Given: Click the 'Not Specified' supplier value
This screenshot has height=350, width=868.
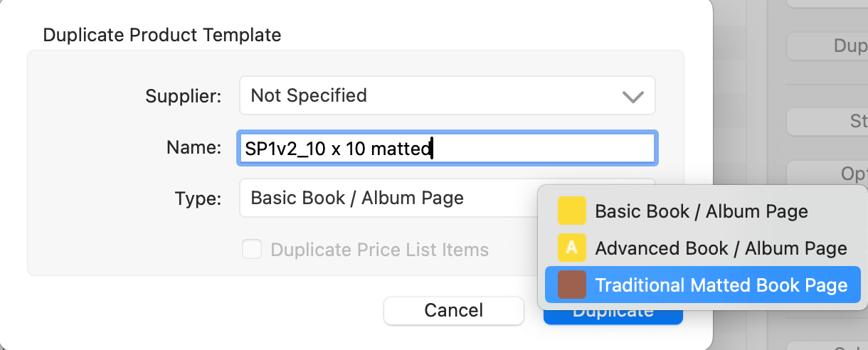Looking at the screenshot, I should (309, 95).
